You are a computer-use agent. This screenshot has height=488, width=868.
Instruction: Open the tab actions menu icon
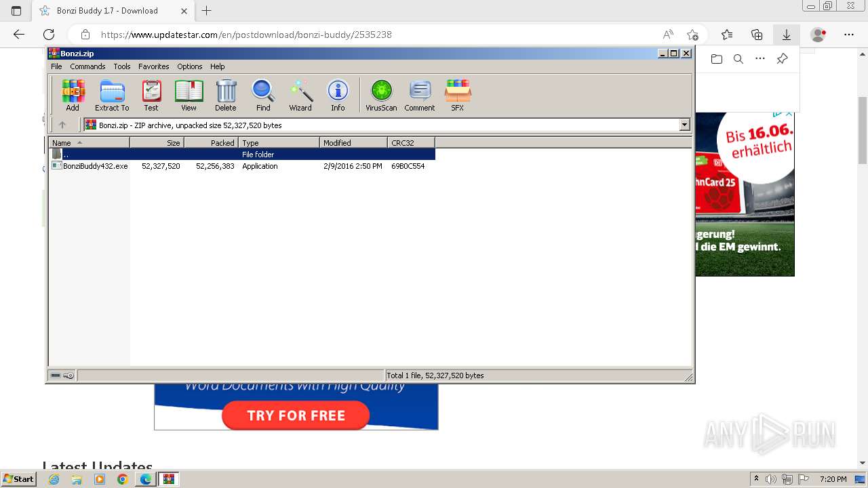[x=16, y=11]
